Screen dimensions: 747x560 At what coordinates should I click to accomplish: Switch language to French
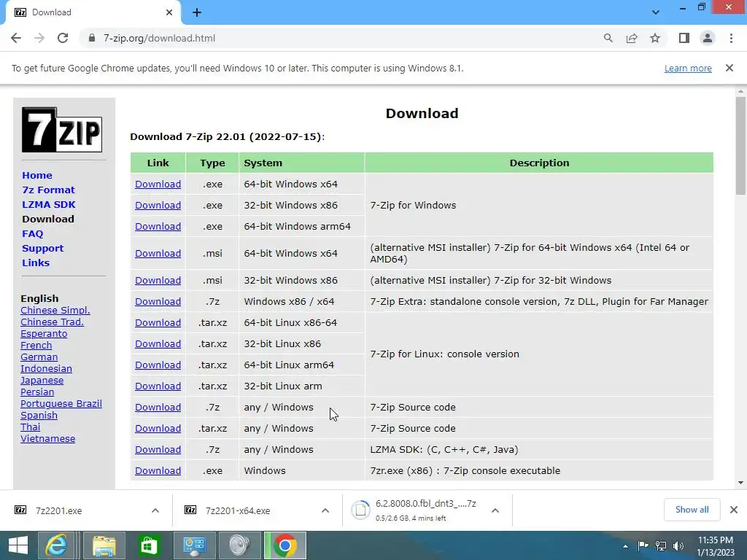(x=36, y=345)
